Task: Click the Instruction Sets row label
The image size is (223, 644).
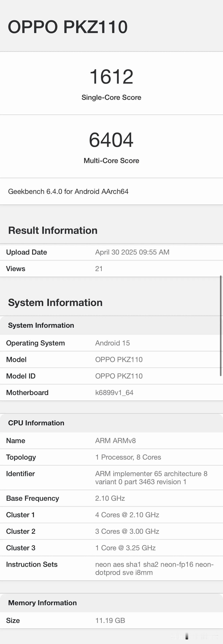Action: [32, 564]
